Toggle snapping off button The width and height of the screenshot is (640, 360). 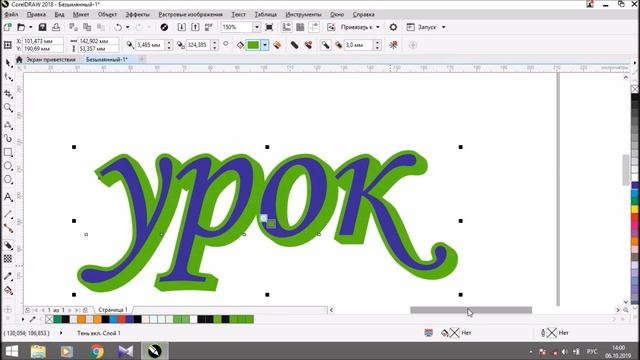point(331,27)
